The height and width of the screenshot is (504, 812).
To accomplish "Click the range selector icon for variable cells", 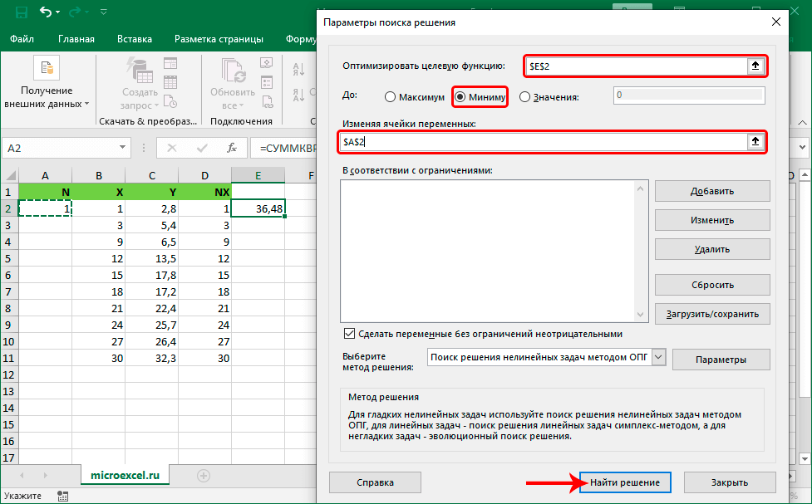I will (x=755, y=142).
